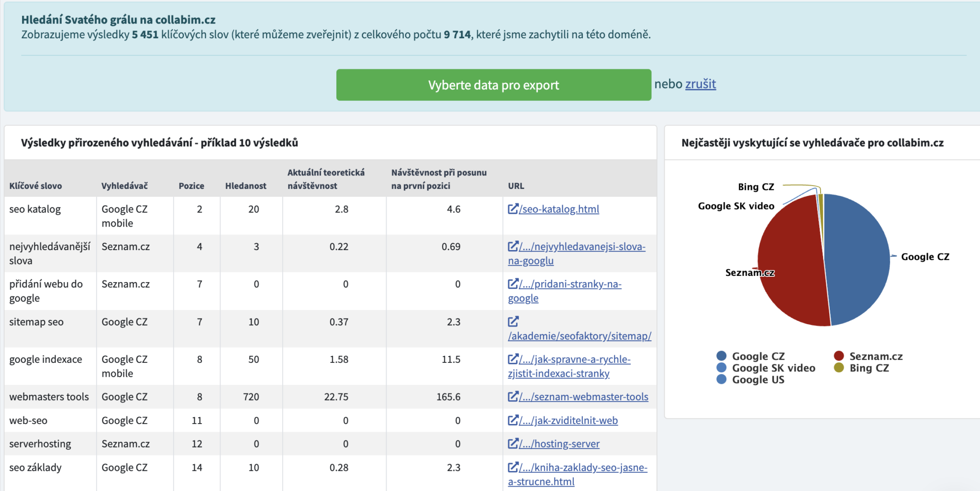Screen dimensions: 980x491
Task: Open the /akademie/seofaktory/sitemap/ link
Action: (x=579, y=336)
